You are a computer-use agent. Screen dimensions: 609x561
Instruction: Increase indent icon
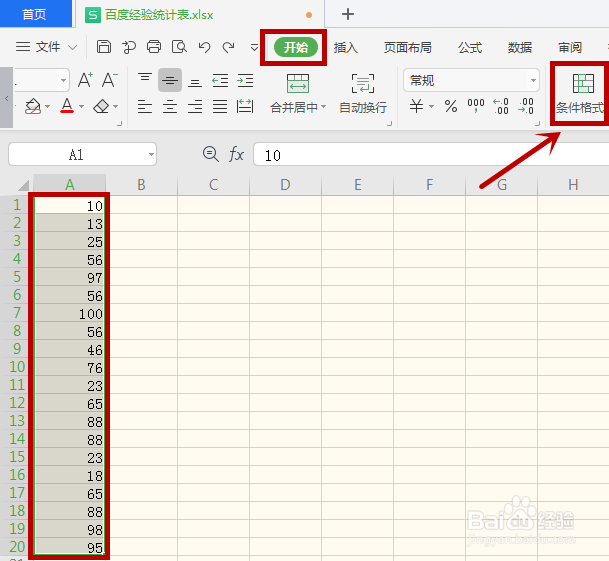tap(245, 80)
